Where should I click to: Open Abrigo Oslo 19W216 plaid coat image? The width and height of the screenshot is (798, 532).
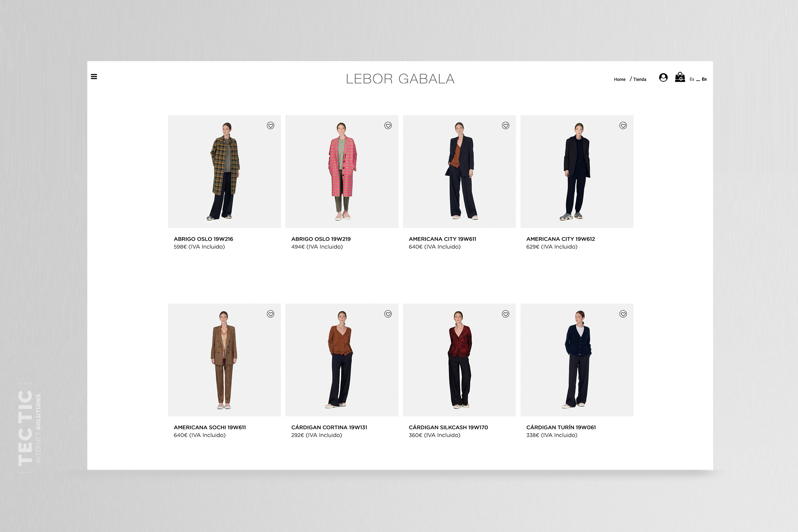pos(224,171)
